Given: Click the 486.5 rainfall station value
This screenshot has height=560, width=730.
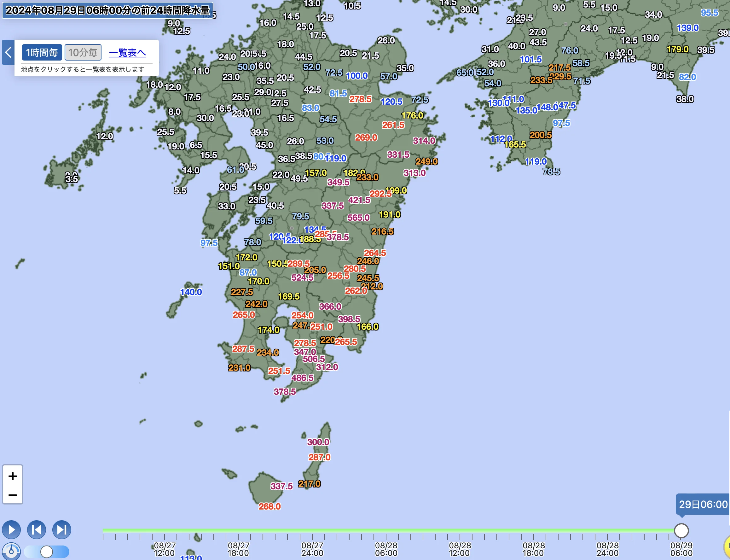Looking at the screenshot, I should [302, 378].
